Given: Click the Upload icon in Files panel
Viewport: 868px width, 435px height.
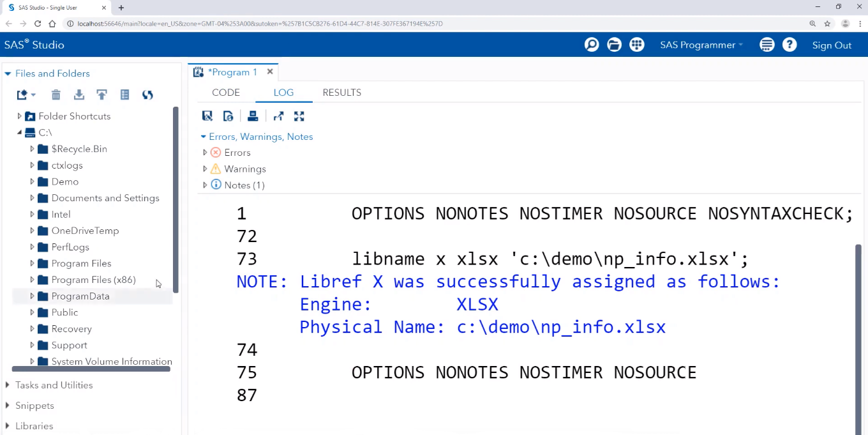Looking at the screenshot, I should [101, 95].
